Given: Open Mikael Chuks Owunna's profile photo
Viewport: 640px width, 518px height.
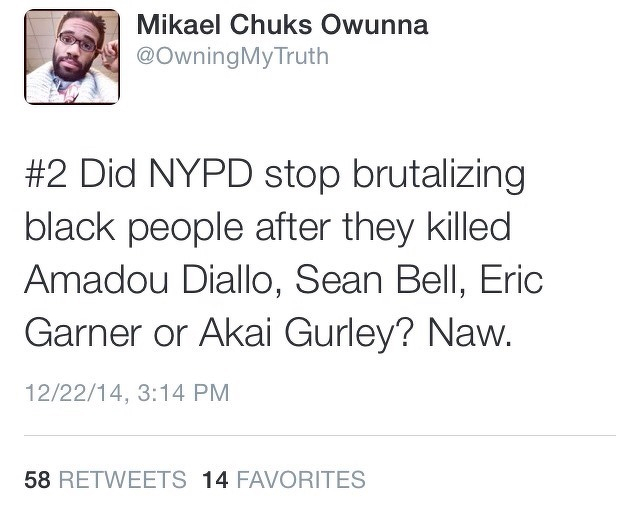Looking at the screenshot, I should pos(71,56).
